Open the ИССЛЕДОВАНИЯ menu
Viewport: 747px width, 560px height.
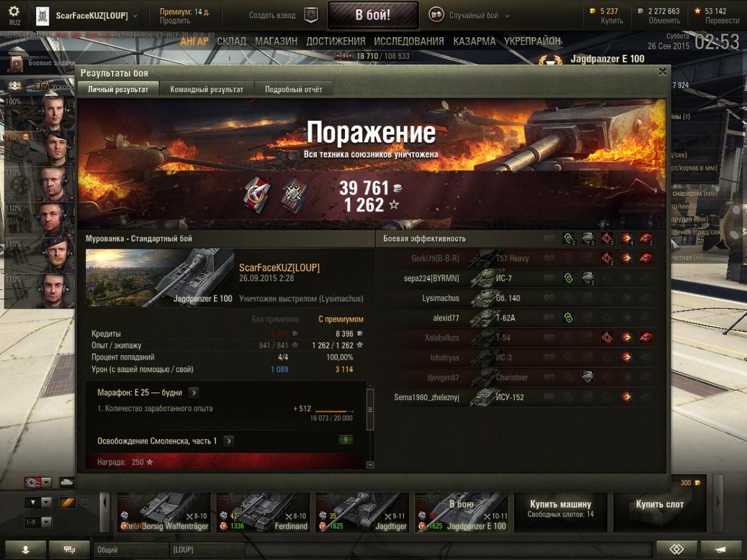pyautogui.click(x=409, y=41)
